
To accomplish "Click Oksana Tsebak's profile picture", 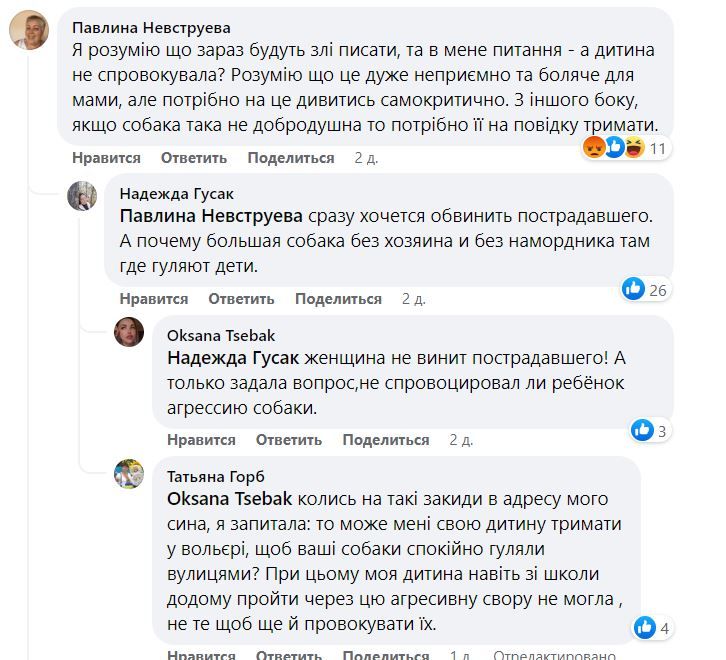I will (129, 333).
